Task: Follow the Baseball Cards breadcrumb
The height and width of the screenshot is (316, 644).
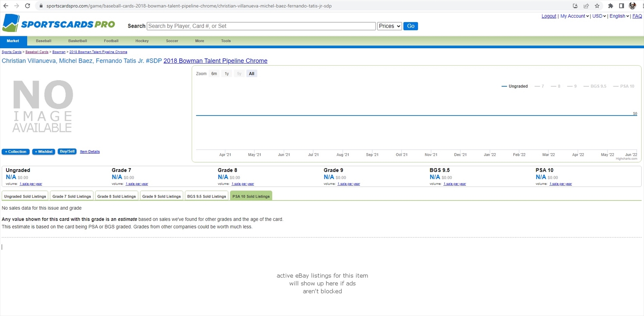Action: (37, 52)
